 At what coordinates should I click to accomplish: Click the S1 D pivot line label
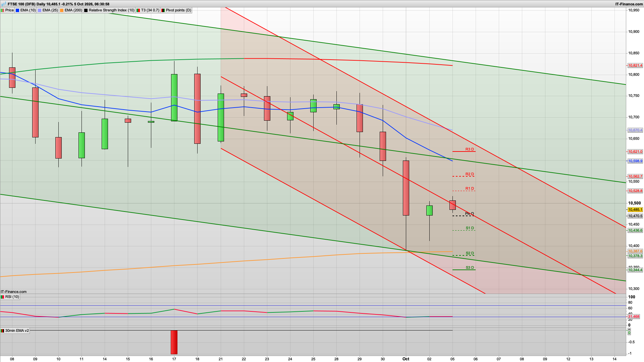click(x=470, y=228)
